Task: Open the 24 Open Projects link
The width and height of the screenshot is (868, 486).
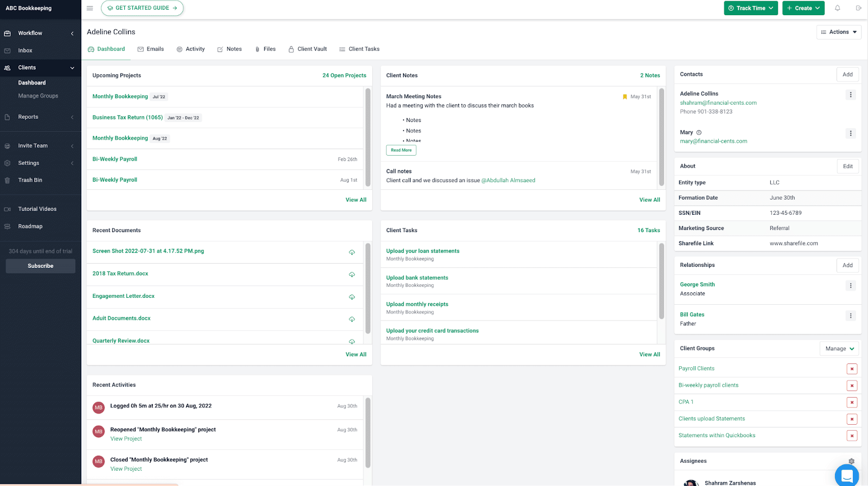Action: 344,75
